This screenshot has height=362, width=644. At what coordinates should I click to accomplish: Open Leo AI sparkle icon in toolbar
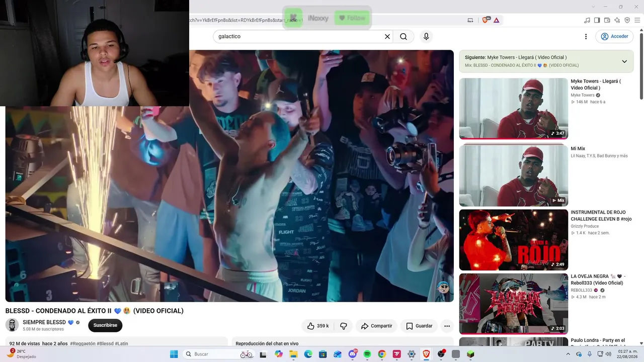[x=617, y=20]
